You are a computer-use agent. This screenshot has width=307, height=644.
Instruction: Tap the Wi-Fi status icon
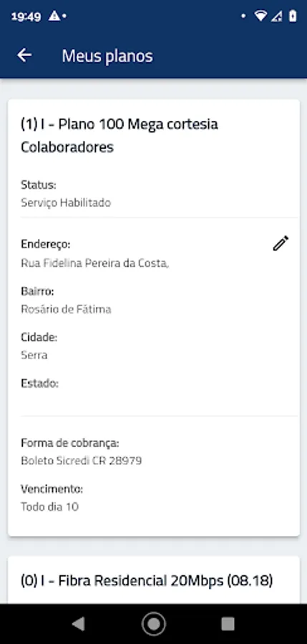[260, 16]
